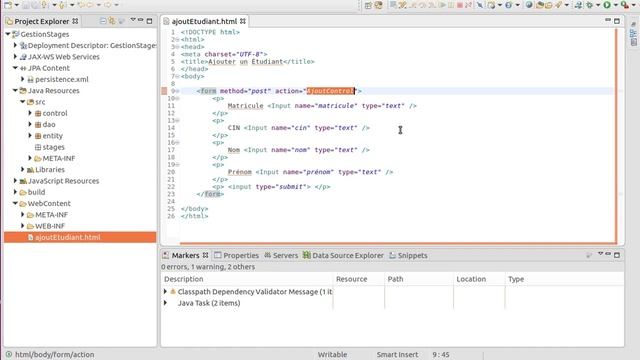Viewport: 640px width, 360px height.
Task: Switch to the Snippets tab
Action: tap(408, 256)
